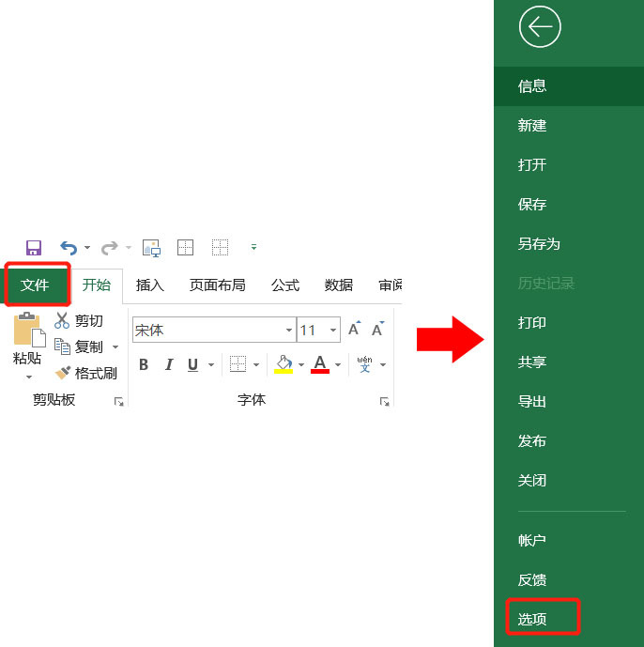Switch to the 开始 tab
644x647 pixels.
(x=97, y=285)
